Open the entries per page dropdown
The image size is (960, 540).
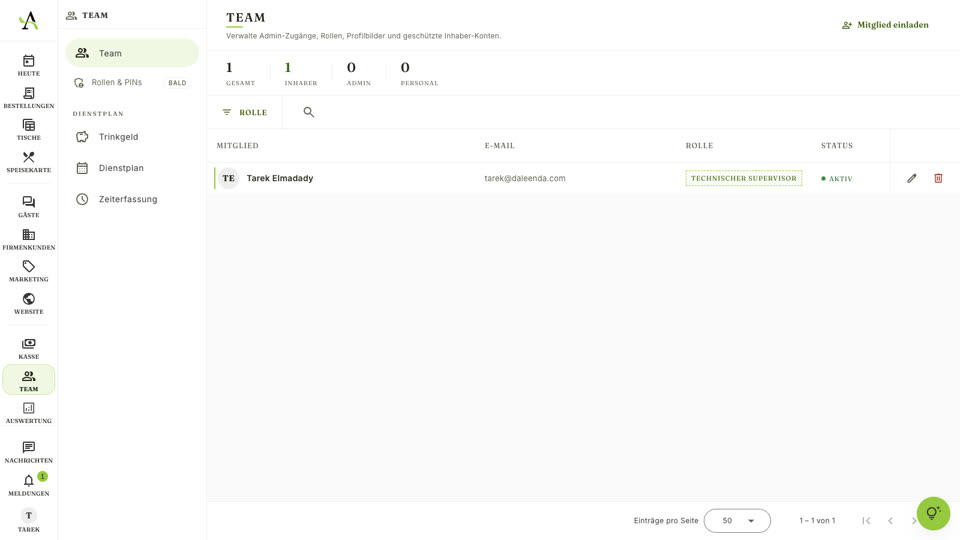pos(737,520)
